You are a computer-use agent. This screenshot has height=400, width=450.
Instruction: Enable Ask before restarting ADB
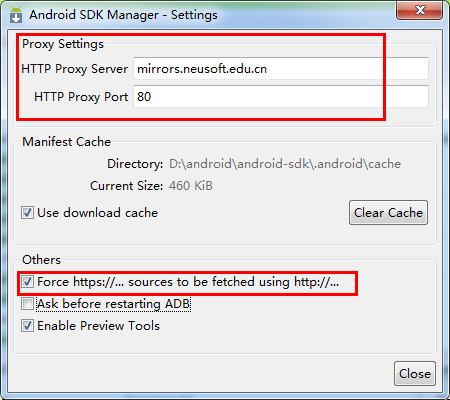tap(27, 304)
